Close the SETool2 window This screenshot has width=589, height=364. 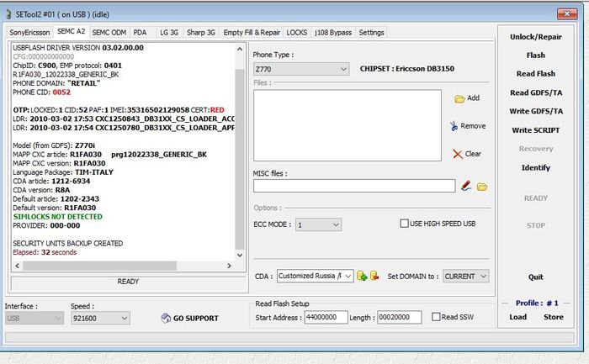567,14
